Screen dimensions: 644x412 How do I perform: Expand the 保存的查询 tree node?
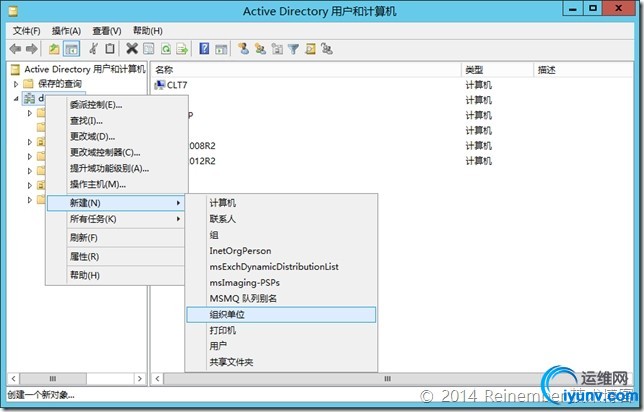(16, 84)
